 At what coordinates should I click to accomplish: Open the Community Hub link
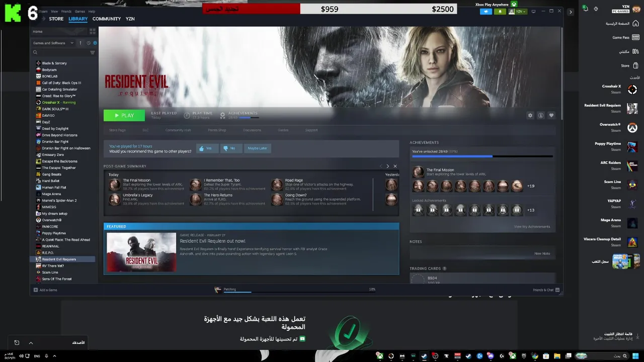point(178,130)
